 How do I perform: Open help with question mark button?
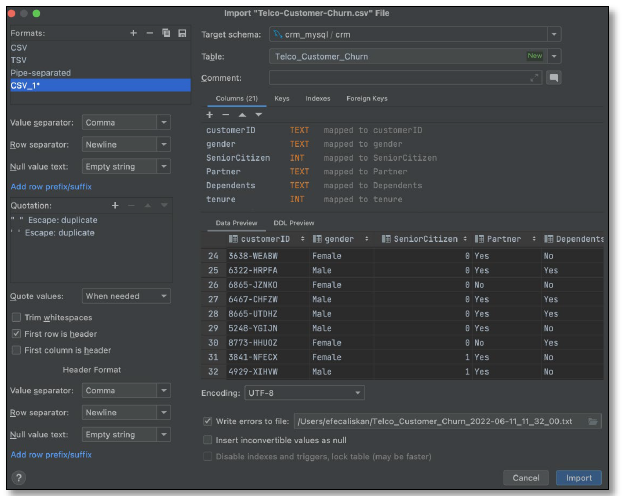(19, 477)
